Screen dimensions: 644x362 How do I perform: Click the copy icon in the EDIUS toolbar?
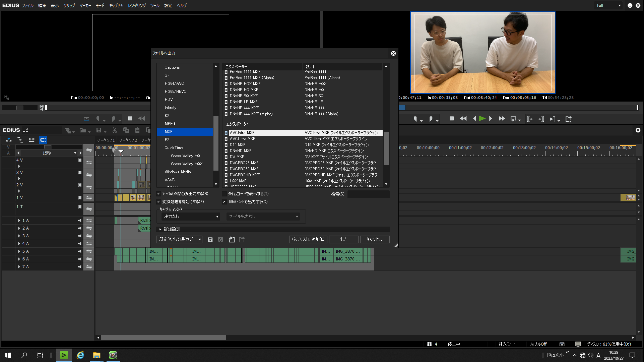point(126,130)
